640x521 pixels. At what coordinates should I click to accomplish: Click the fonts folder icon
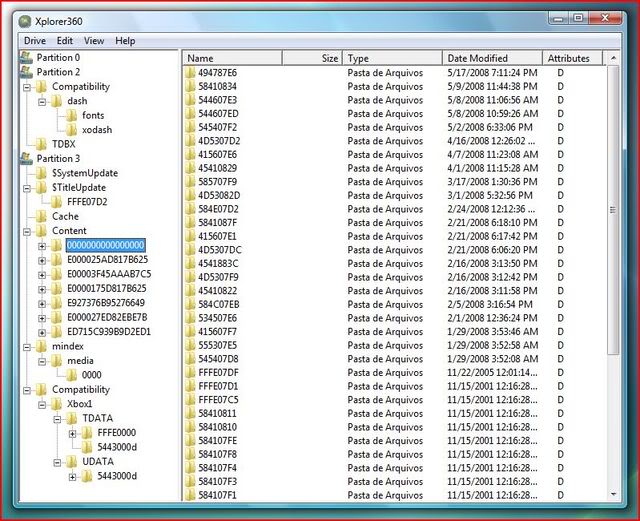[x=71, y=115]
